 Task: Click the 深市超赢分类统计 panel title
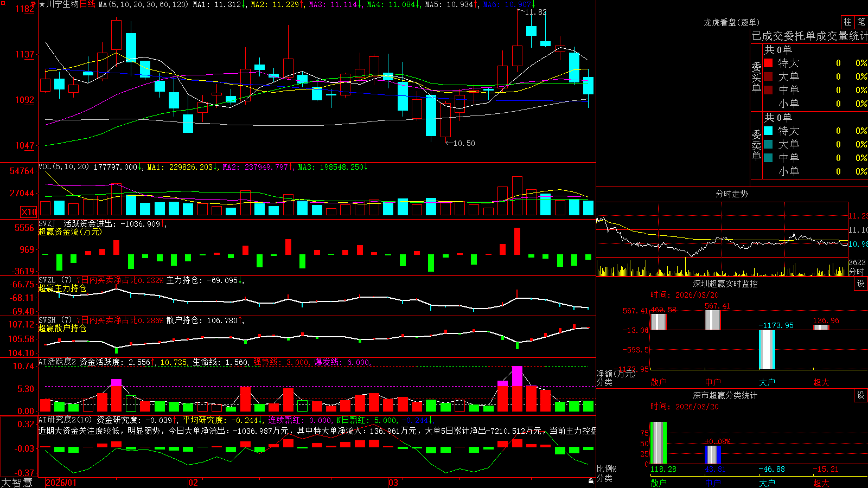point(725,395)
